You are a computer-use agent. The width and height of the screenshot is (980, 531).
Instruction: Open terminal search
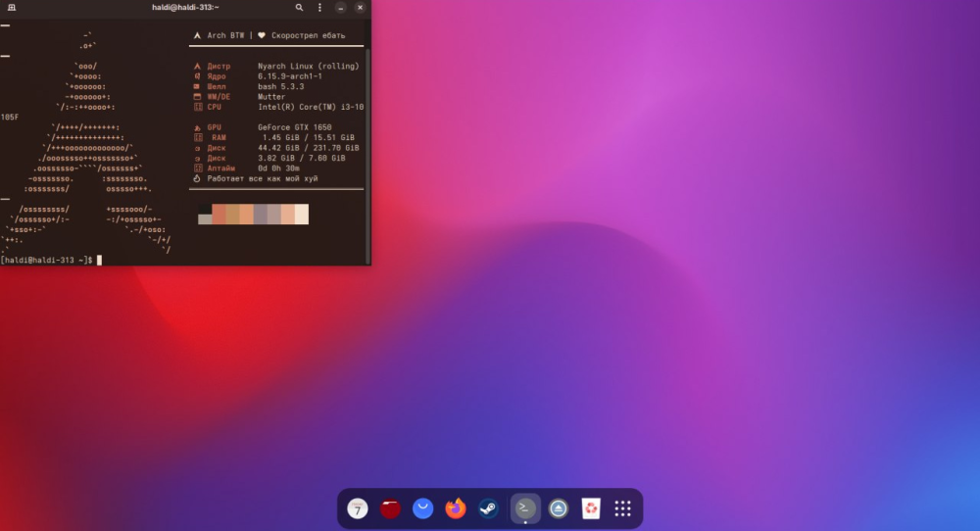coord(299,8)
